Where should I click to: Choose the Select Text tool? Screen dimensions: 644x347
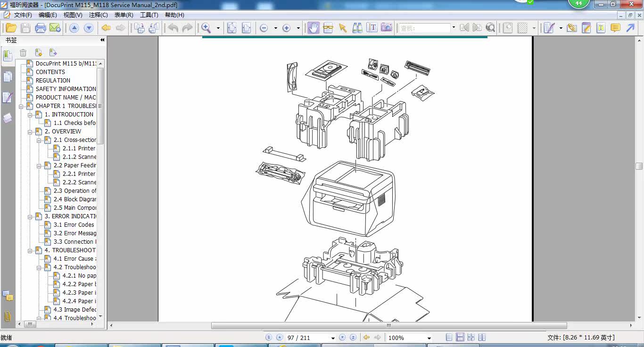pos(372,28)
